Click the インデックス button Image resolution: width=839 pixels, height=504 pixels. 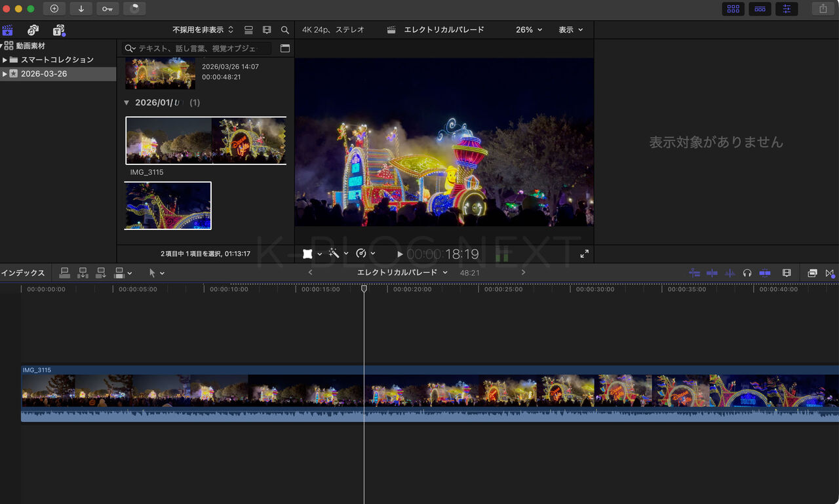click(x=23, y=273)
